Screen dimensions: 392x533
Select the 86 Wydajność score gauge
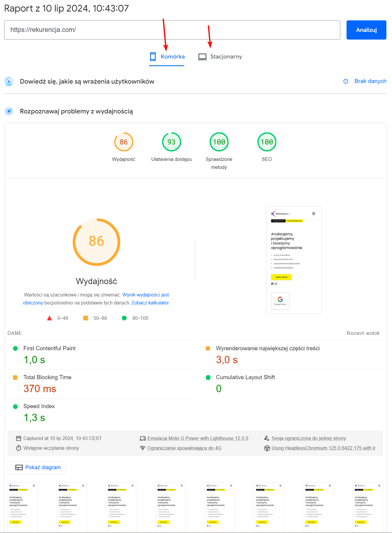coord(124,142)
